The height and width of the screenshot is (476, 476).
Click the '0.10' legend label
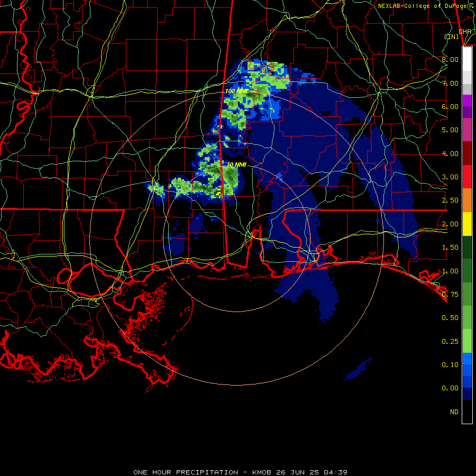click(x=450, y=365)
